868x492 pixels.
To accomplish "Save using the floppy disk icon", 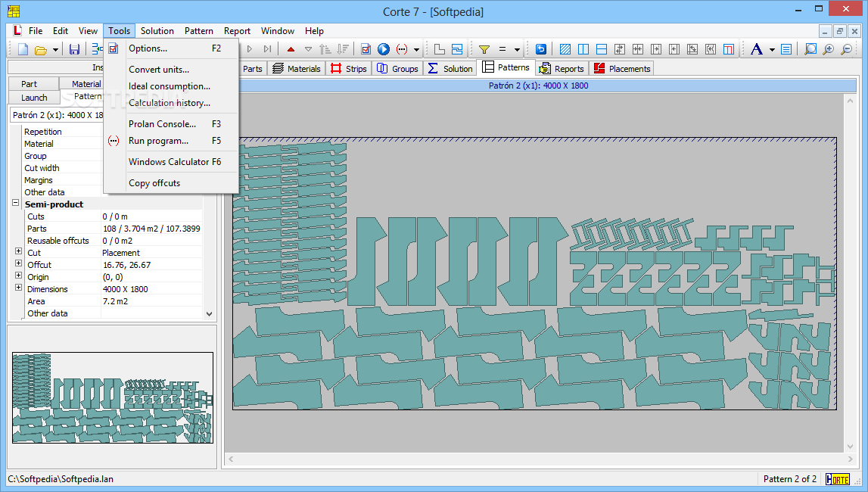I will tap(74, 49).
